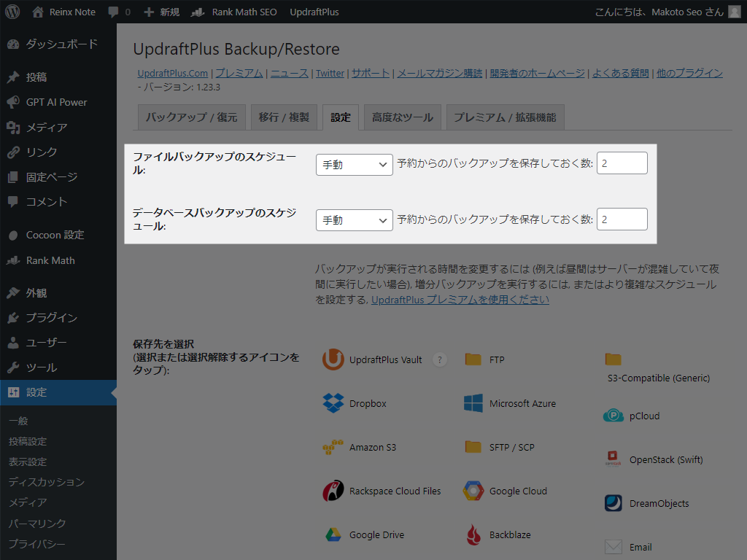Open 開発者のホームページ link

(538, 74)
